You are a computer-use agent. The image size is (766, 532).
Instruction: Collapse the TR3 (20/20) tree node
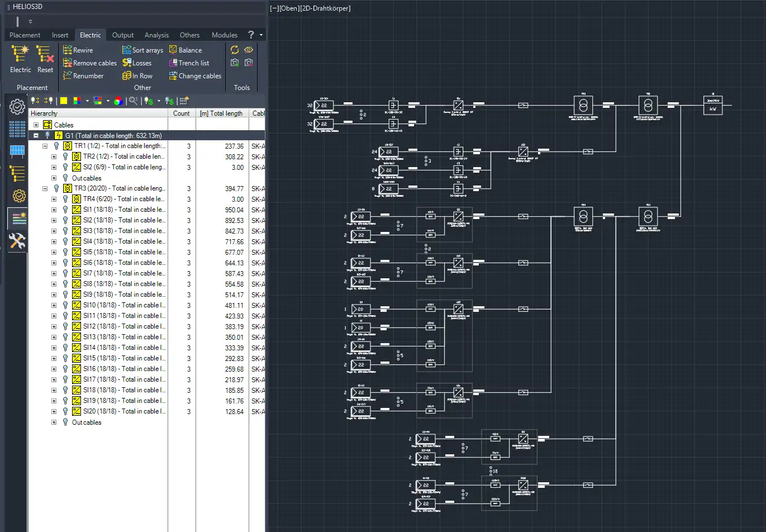point(45,189)
